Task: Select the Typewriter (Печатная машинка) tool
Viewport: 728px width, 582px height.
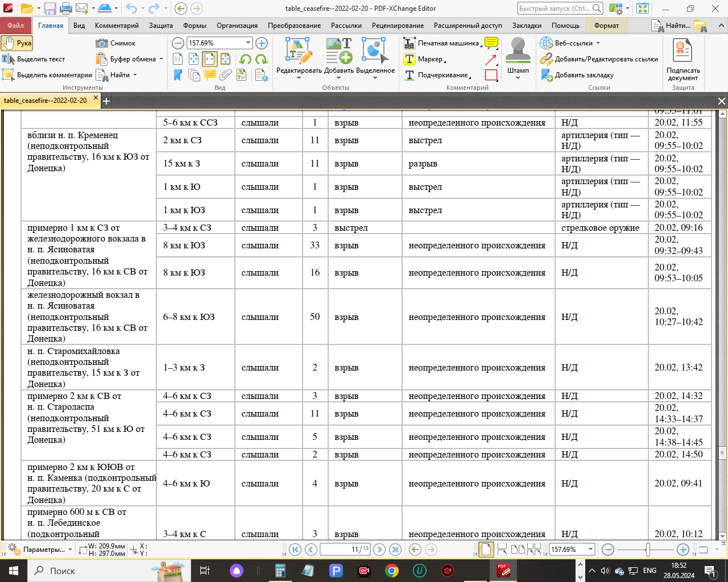Action: [441, 43]
